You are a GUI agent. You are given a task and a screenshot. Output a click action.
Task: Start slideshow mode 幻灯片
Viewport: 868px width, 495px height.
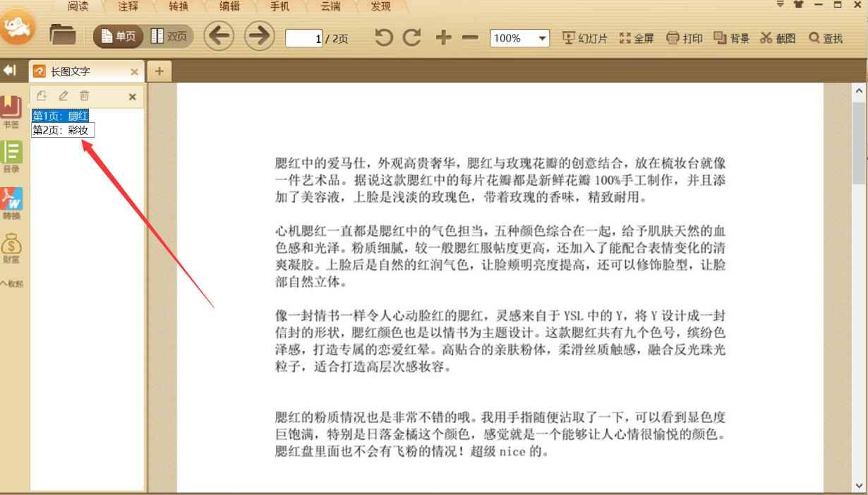[584, 38]
